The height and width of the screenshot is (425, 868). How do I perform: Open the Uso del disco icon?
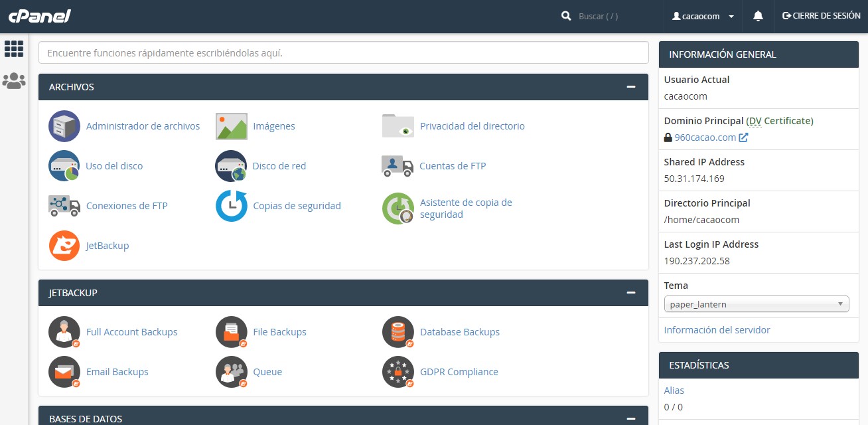[x=64, y=166]
